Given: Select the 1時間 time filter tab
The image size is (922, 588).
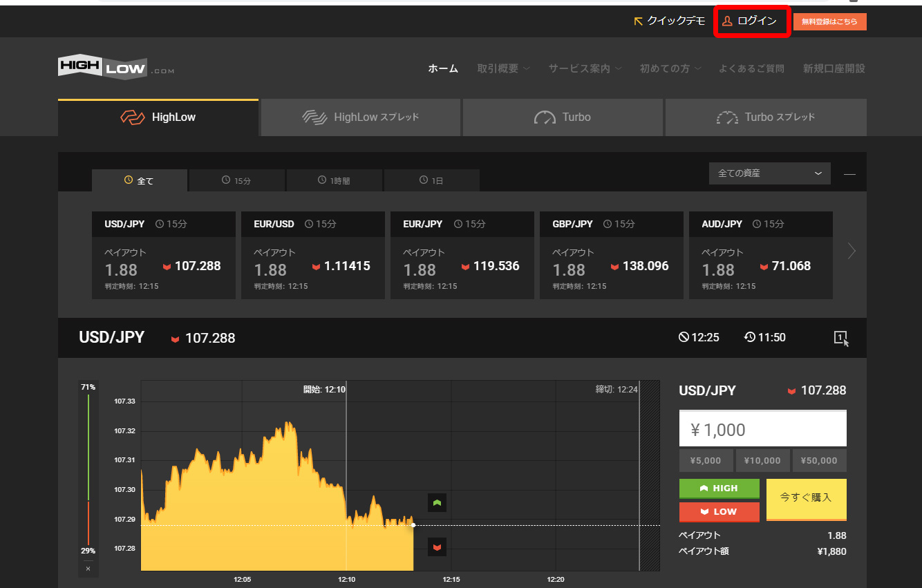Looking at the screenshot, I should click(x=334, y=180).
